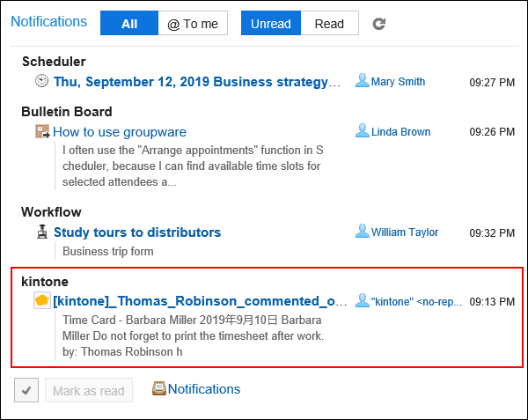Open Linda Brown's profile
Viewport: 528px width, 420px height.
click(400, 132)
